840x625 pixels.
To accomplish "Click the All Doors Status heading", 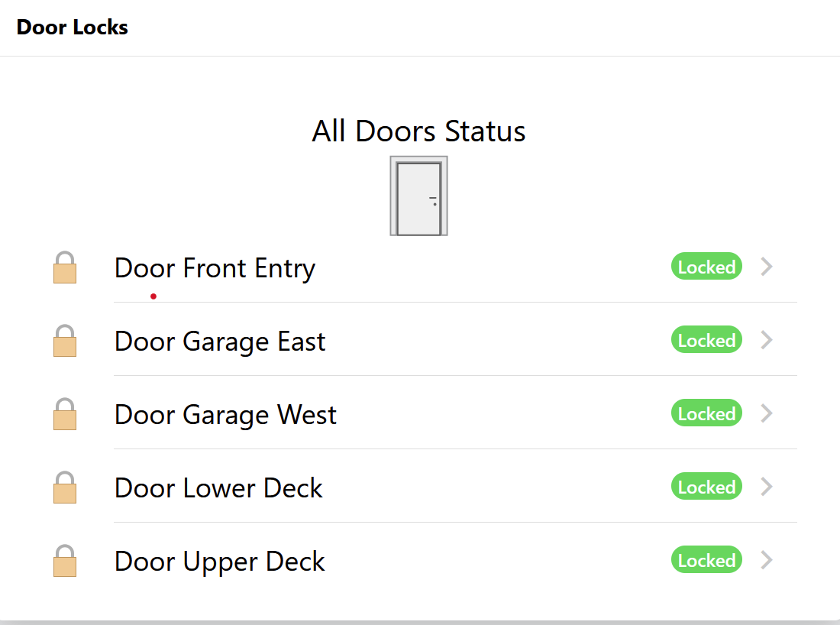I will tap(418, 131).
